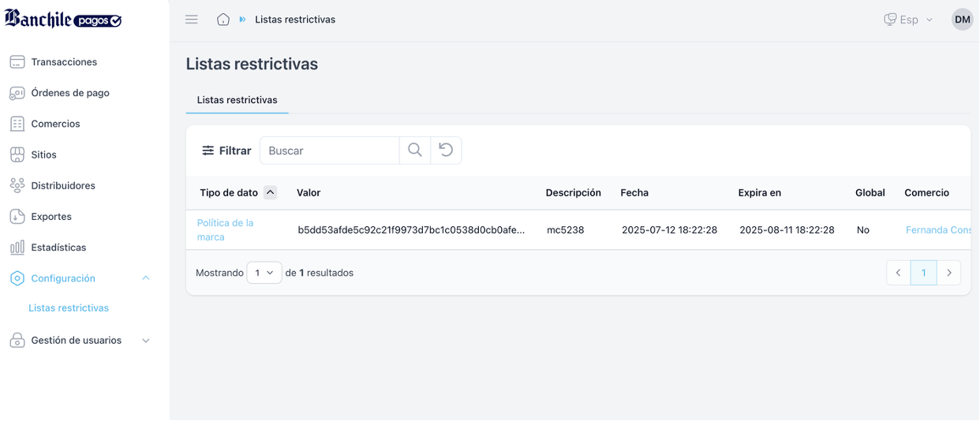Click the Global column header
This screenshot has width=980, height=421.
point(870,192)
